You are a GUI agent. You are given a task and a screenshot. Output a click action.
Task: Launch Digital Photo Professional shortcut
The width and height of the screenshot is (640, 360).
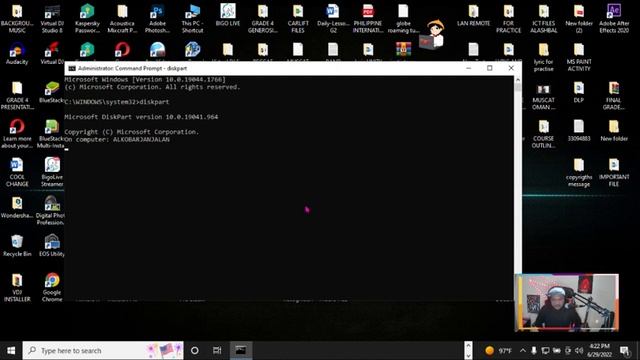coord(50,210)
